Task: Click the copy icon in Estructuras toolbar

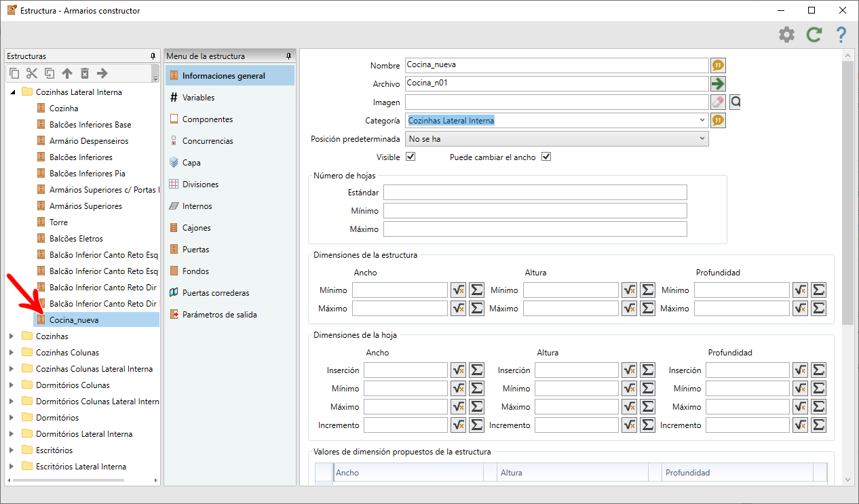Action: [x=14, y=73]
